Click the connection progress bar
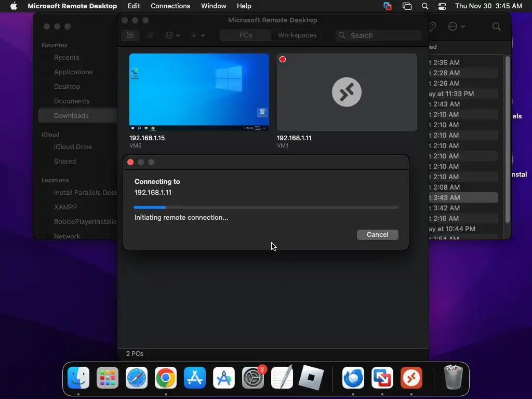 point(266,207)
